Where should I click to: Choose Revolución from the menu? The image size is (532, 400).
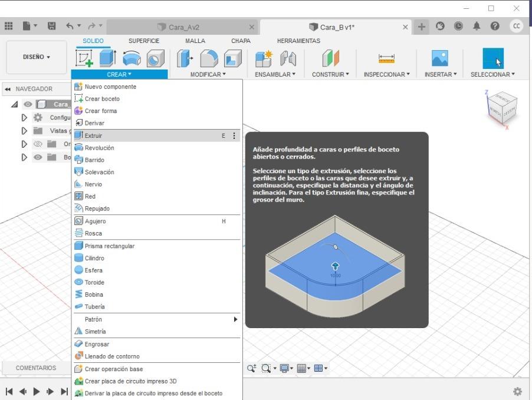[x=157, y=148]
